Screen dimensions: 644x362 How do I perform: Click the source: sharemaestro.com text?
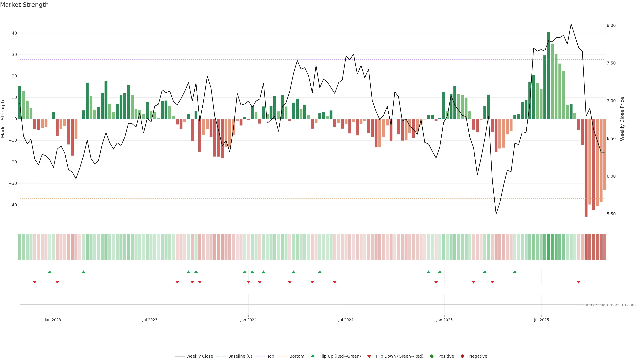609,305
